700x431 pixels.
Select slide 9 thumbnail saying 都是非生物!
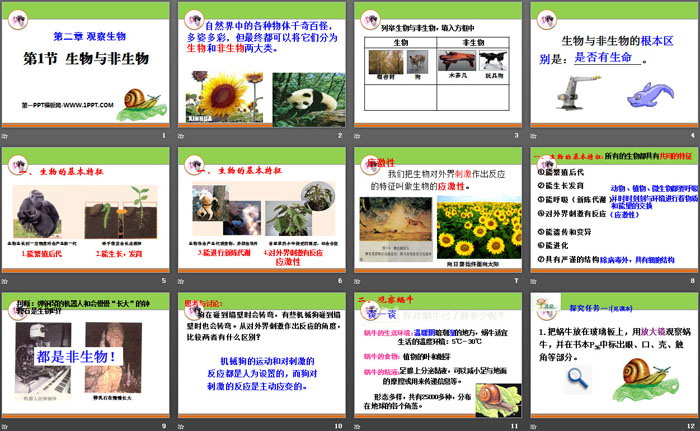pyautogui.click(x=86, y=355)
